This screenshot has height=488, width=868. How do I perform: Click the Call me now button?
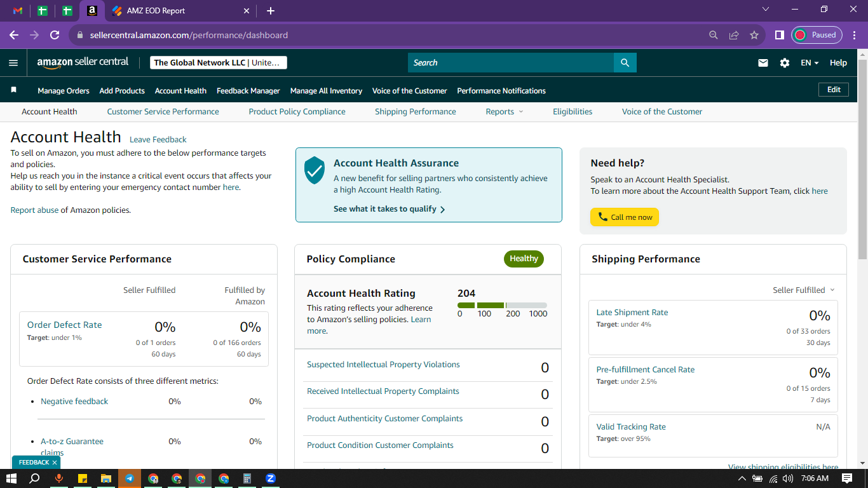pyautogui.click(x=625, y=217)
